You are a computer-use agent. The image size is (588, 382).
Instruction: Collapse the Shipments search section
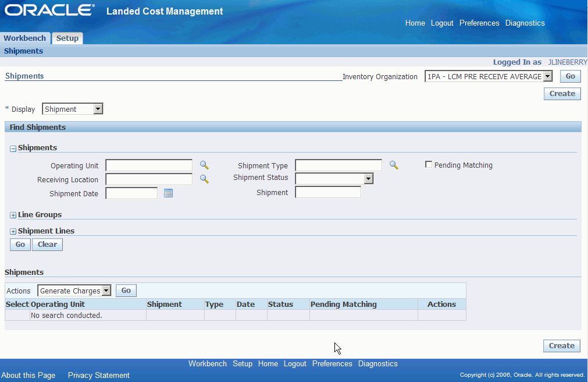[13, 148]
